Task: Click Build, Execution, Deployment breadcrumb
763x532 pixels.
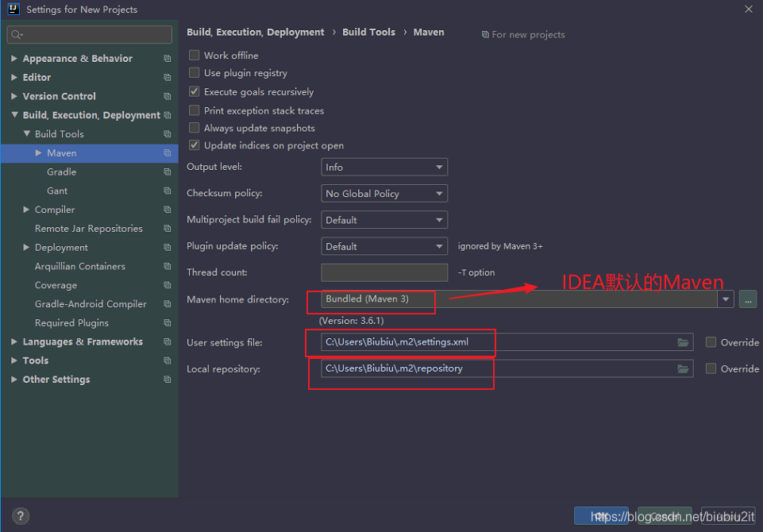Action: [x=256, y=32]
